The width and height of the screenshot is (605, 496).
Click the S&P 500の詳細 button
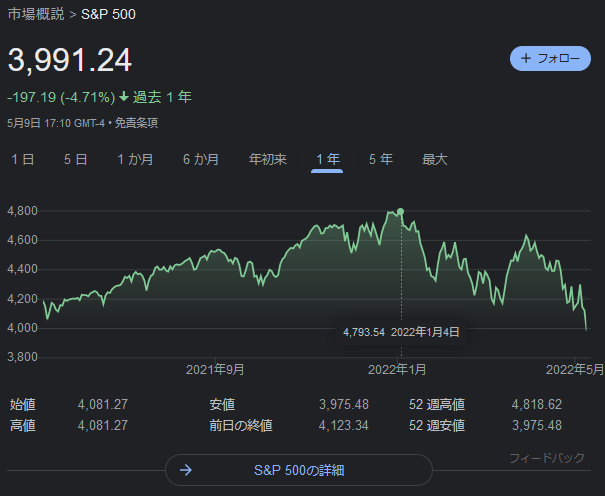click(x=299, y=470)
